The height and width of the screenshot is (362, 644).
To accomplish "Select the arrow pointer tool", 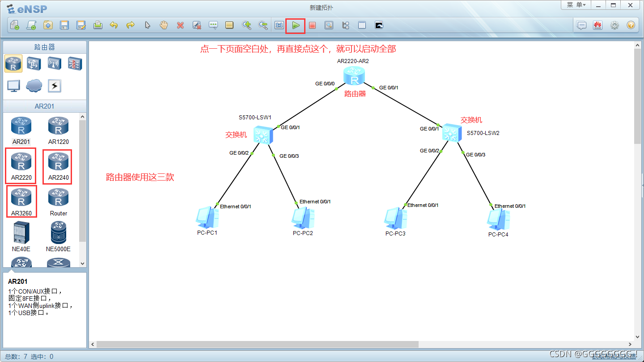I will 147,25.
